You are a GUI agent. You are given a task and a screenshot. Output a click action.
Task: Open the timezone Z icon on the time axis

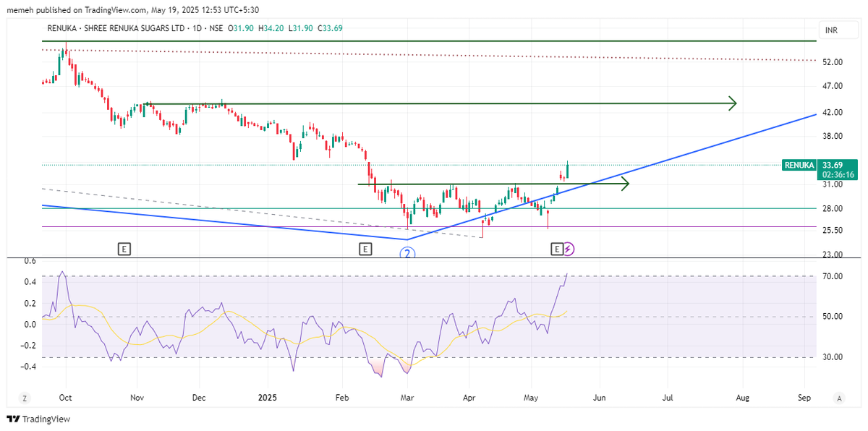click(x=24, y=398)
